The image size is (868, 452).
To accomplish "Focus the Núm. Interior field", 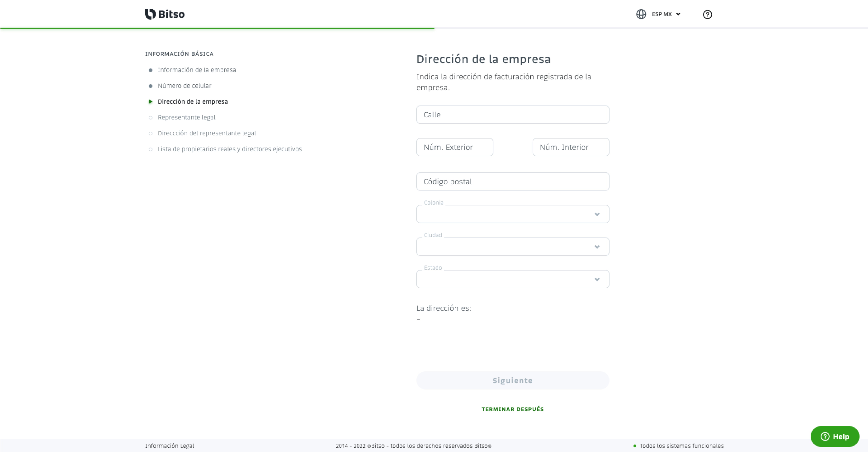I will click(571, 147).
